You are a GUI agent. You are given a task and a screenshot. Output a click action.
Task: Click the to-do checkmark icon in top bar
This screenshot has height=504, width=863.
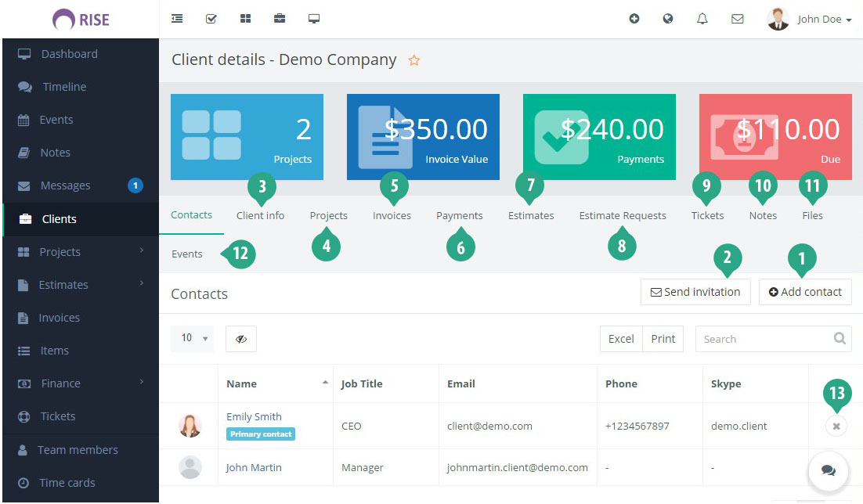[x=211, y=18]
